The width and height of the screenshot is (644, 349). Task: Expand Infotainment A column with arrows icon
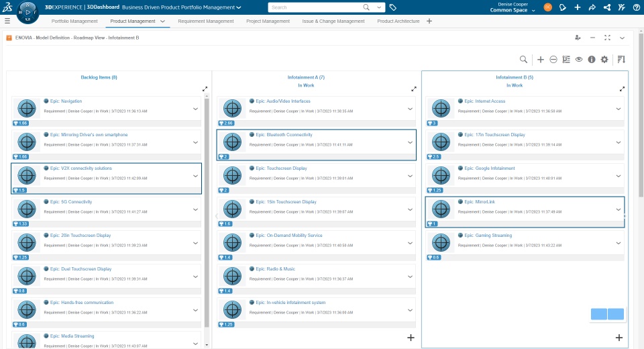click(x=414, y=89)
